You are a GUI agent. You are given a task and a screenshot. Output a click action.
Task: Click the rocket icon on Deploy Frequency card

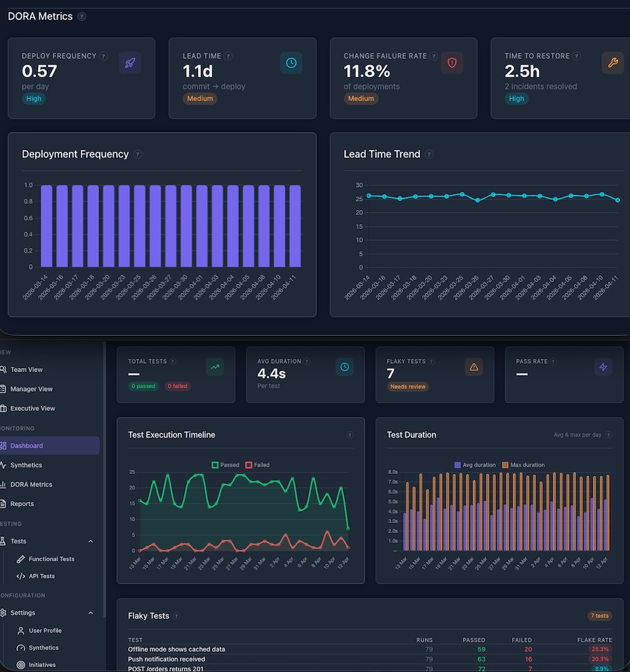pyautogui.click(x=131, y=62)
